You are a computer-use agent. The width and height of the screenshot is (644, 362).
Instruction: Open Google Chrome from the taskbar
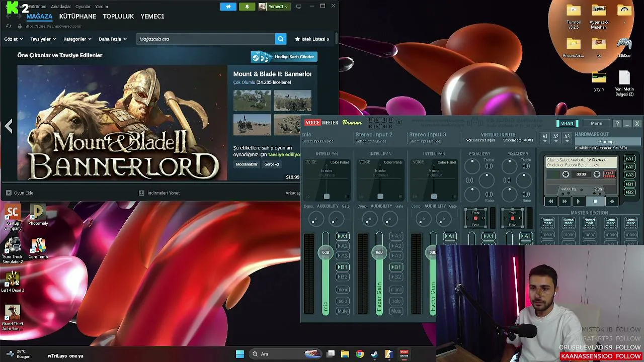[360, 354]
